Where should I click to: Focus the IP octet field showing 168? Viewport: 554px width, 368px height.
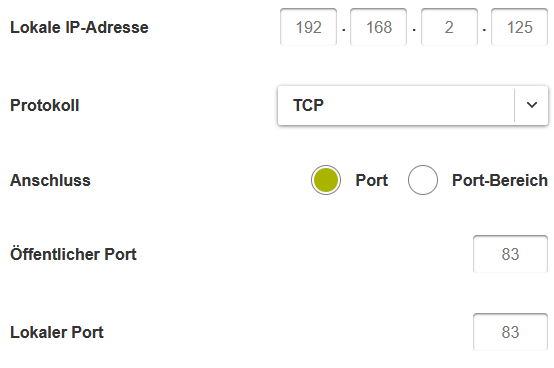(x=378, y=27)
